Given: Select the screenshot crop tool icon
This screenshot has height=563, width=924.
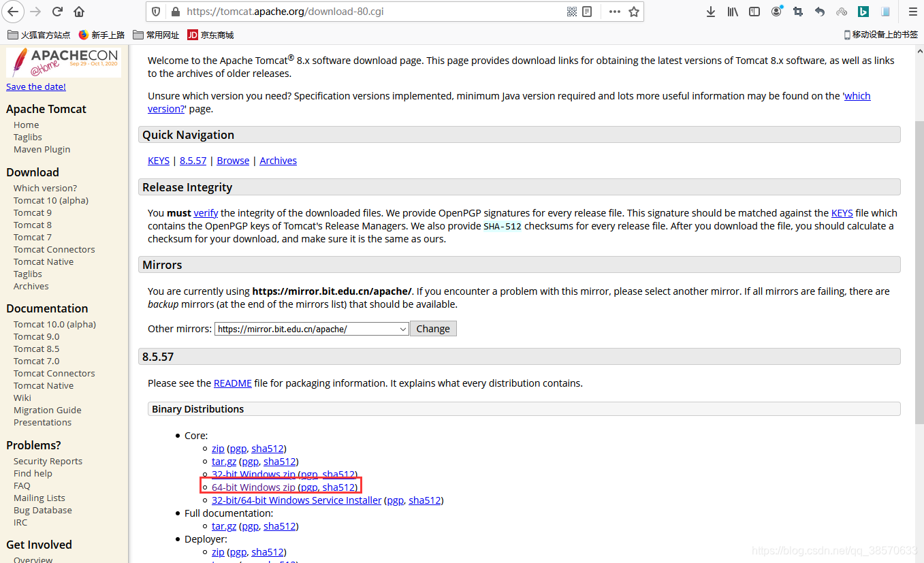Looking at the screenshot, I should pos(797,12).
